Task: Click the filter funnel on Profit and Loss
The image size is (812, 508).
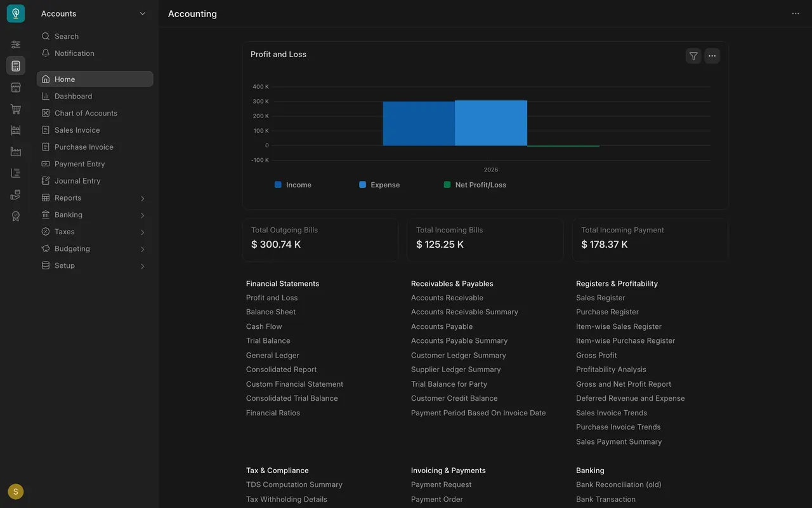Action: [693, 56]
